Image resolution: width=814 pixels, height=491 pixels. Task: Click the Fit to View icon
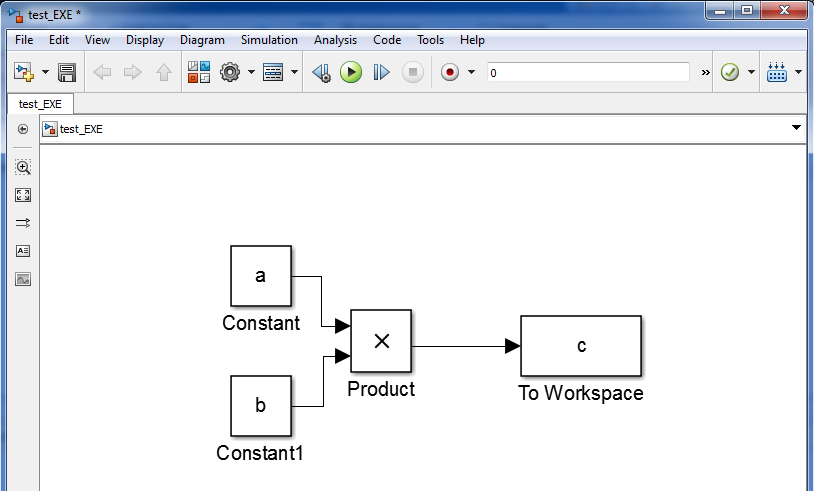(x=23, y=195)
